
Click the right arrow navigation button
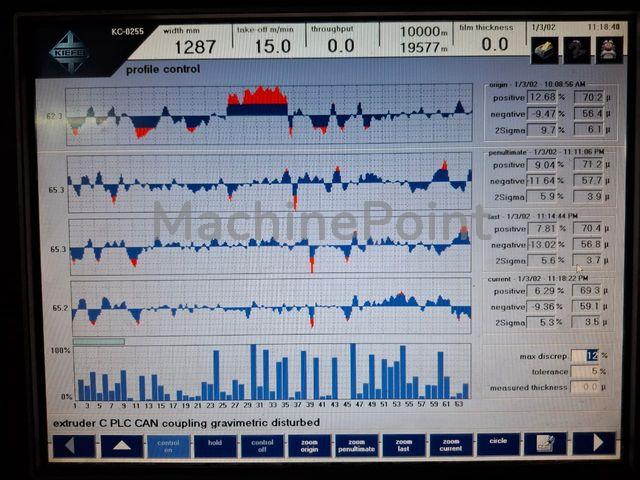[594, 443]
